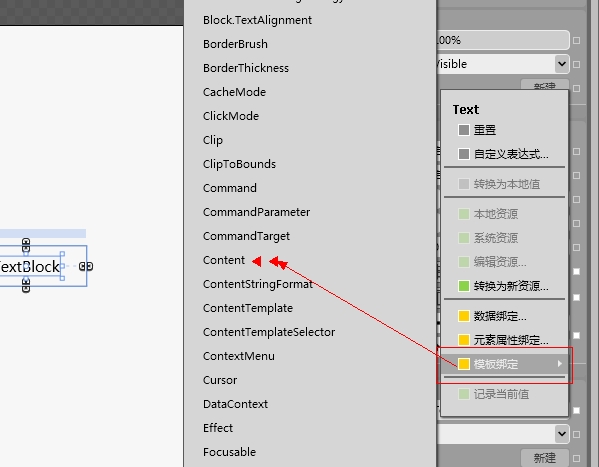Click advanced options marker beside 100% field

[576, 40]
